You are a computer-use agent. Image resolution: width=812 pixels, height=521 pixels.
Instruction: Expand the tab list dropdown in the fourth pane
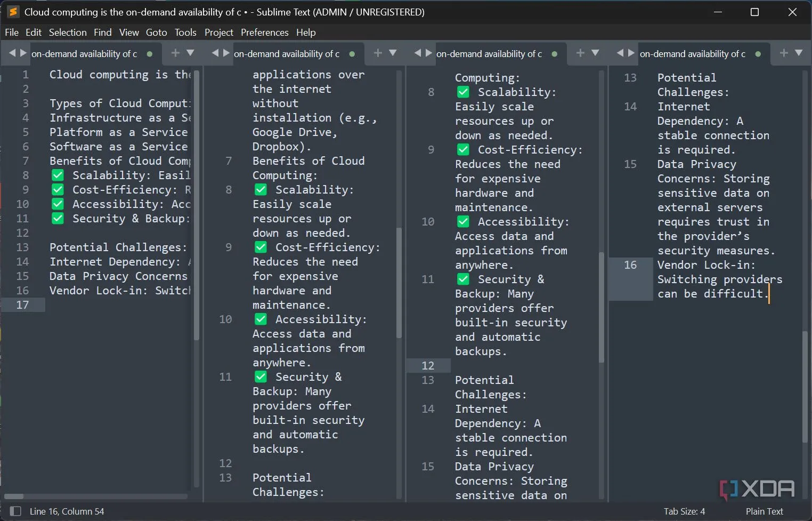pyautogui.click(x=799, y=53)
